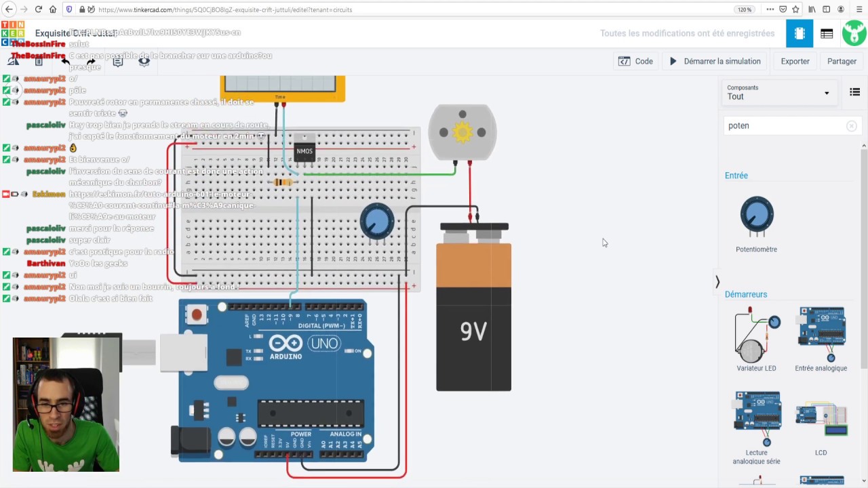Image resolution: width=868 pixels, height=488 pixels.
Task: Select the Potentiomètre component
Action: (756, 224)
